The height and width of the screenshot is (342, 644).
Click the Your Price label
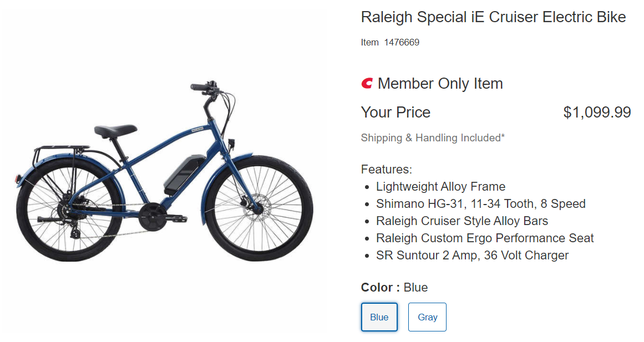click(395, 113)
